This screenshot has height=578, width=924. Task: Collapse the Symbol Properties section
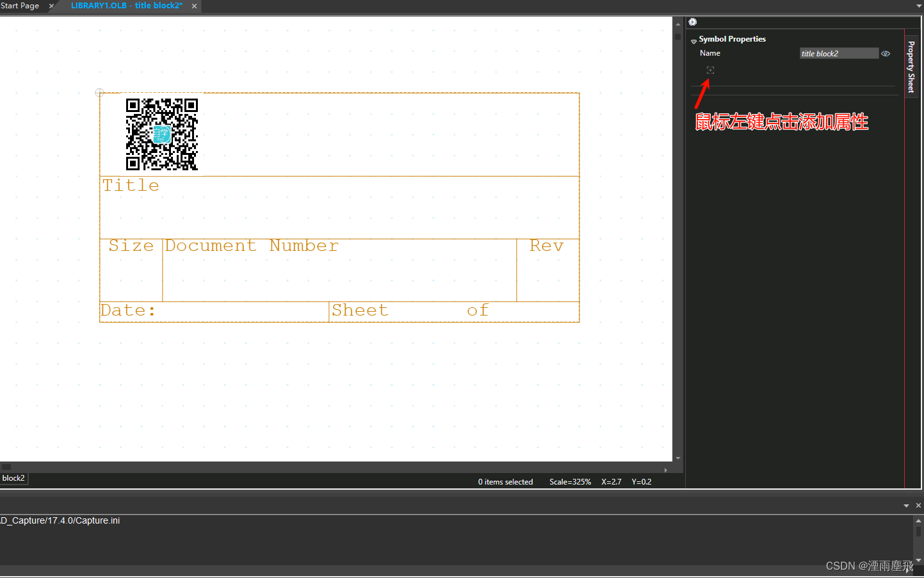point(693,41)
